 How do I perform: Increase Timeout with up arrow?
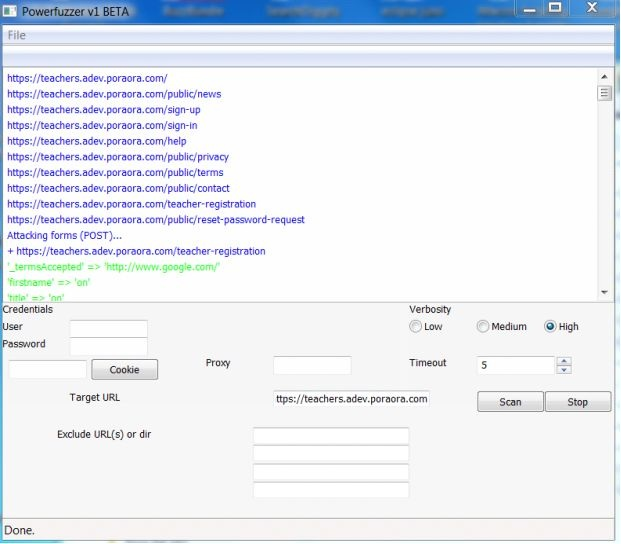[x=564, y=361]
